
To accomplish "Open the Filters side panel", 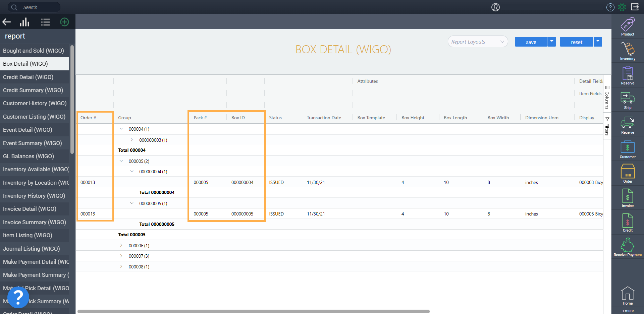I will coord(607,126).
